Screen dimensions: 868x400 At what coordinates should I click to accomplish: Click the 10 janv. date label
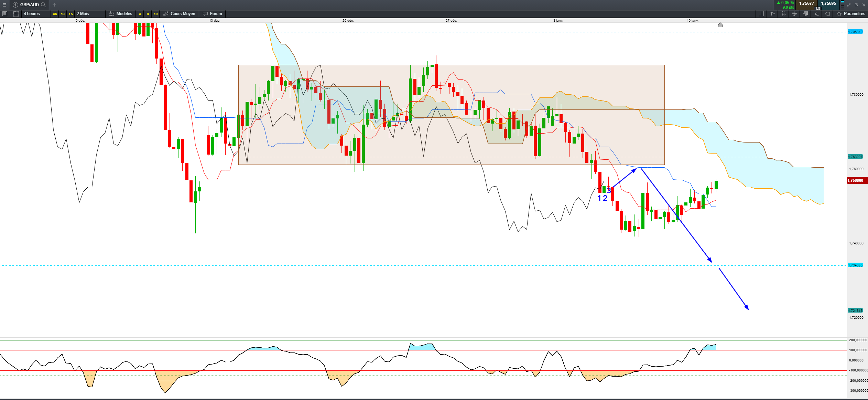point(693,21)
